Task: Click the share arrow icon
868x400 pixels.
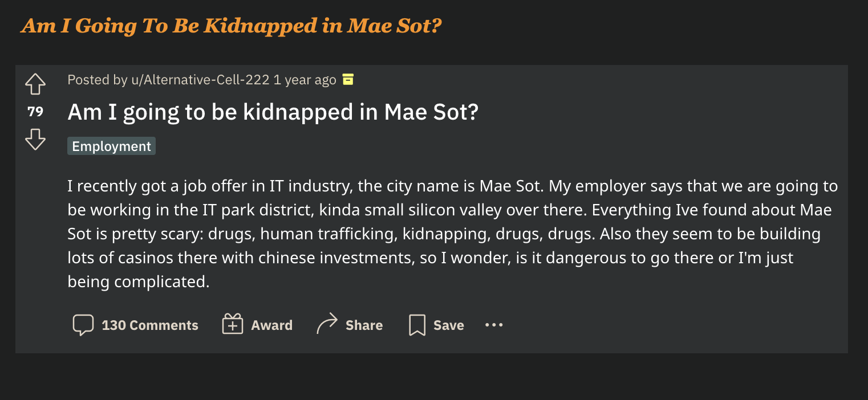Action: point(327,325)
